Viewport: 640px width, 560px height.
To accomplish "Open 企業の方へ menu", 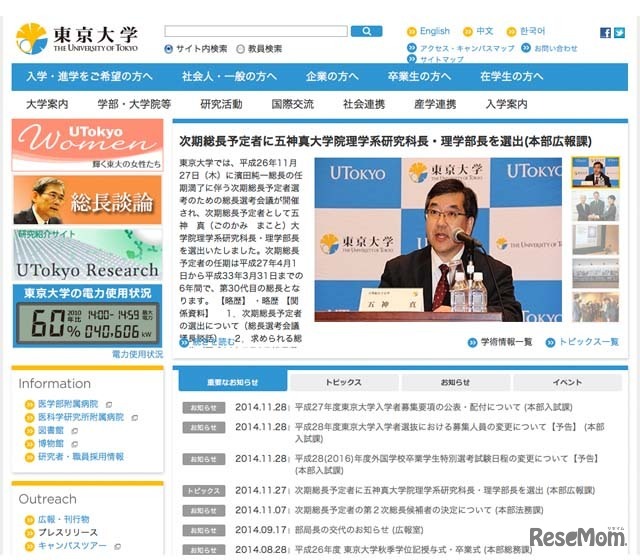I will point(332,76).
